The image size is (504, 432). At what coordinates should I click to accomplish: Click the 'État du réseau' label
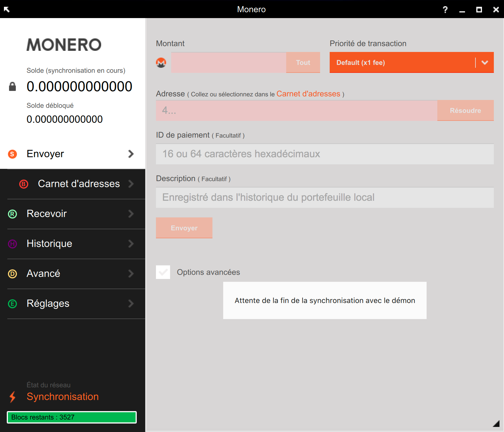coord(49,385)
